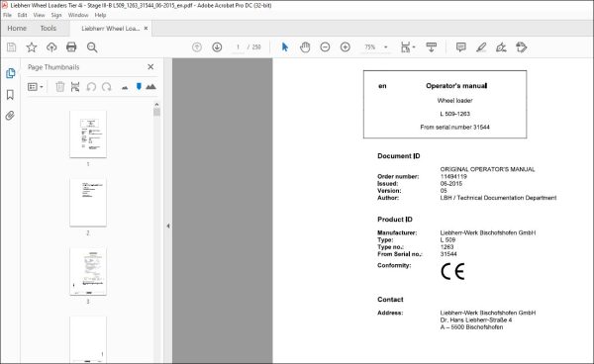Go to next page arrow
594x364 pixels.
point(217,46)
